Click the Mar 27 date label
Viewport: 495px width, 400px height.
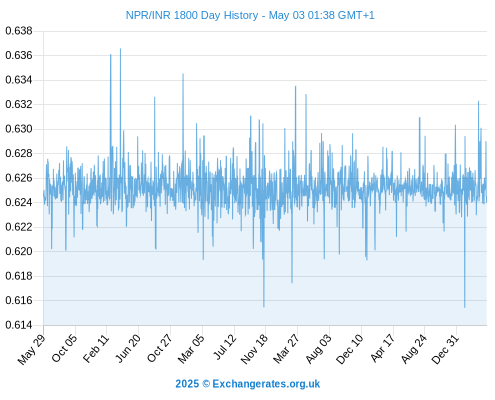(286, 348)
